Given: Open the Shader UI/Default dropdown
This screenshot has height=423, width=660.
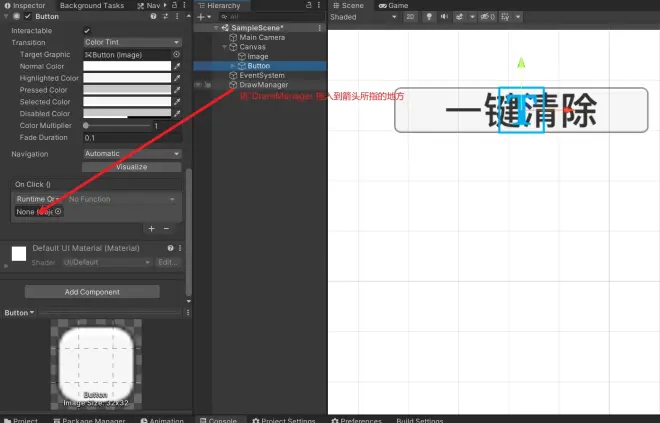Looking at the screenshot, I should (107, 262).
